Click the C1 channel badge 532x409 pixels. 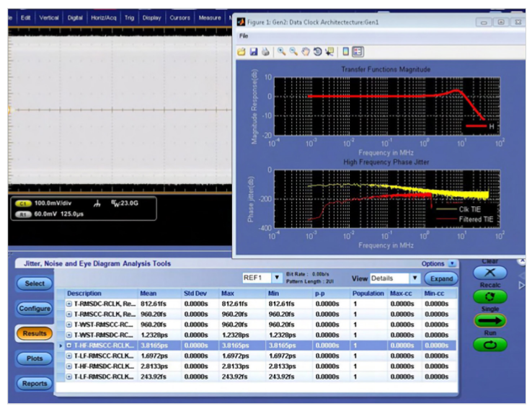coord(23,203)
